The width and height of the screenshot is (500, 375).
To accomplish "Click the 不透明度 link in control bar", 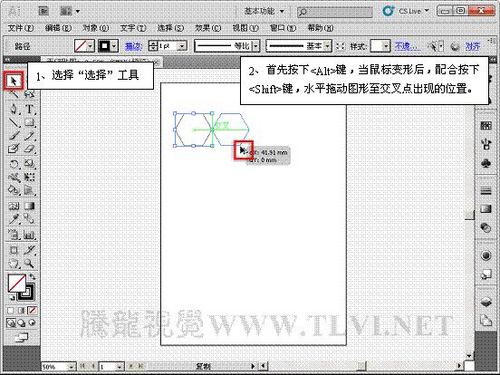I will pyautogui.click(x=407, y=46).
